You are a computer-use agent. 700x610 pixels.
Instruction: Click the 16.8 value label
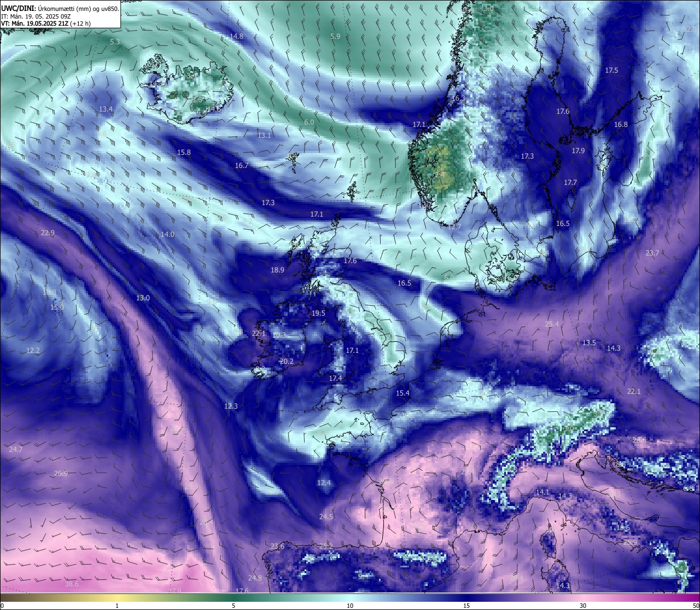621,124
